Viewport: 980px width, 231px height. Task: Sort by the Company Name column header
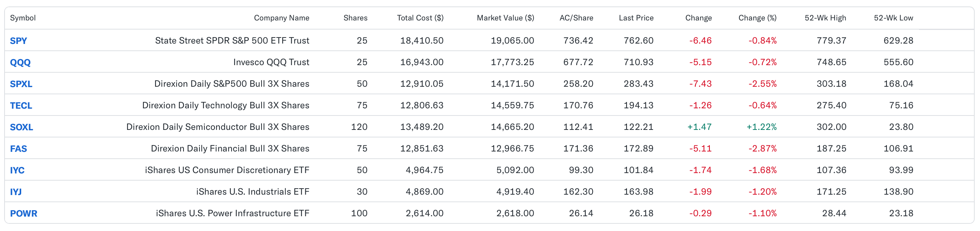pyautogui.click(x=282, y=18)
